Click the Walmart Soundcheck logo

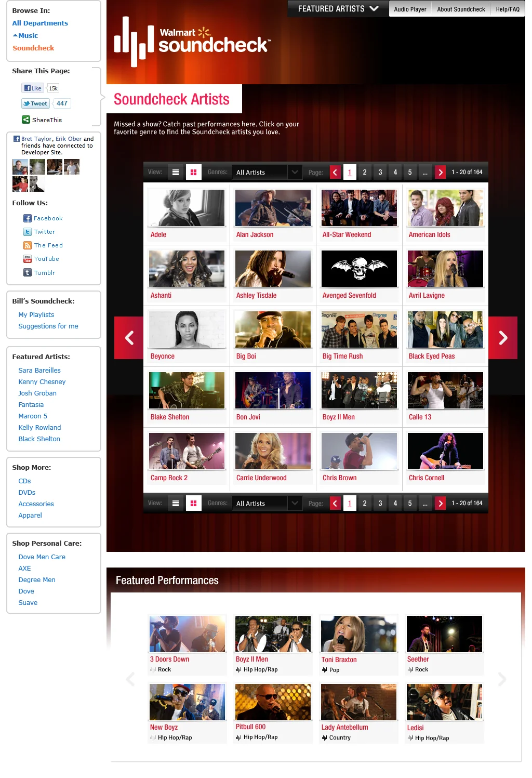coord(192,42)
